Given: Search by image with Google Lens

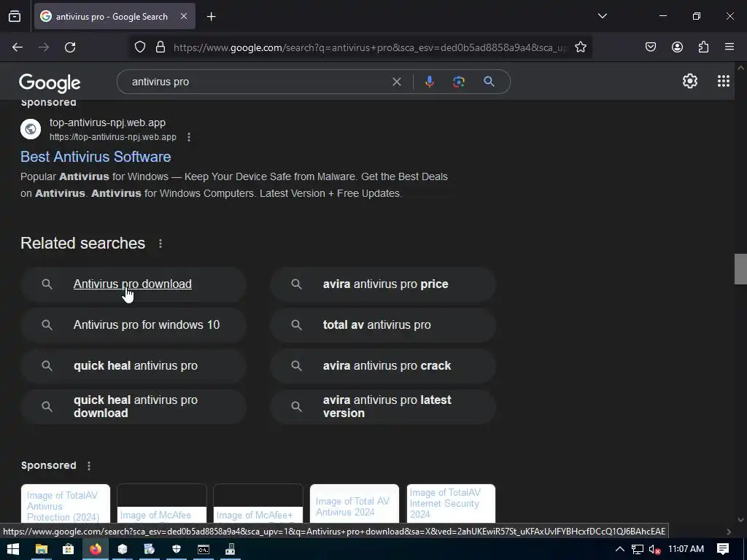Looking at the screenshot, I should point(458,82).
